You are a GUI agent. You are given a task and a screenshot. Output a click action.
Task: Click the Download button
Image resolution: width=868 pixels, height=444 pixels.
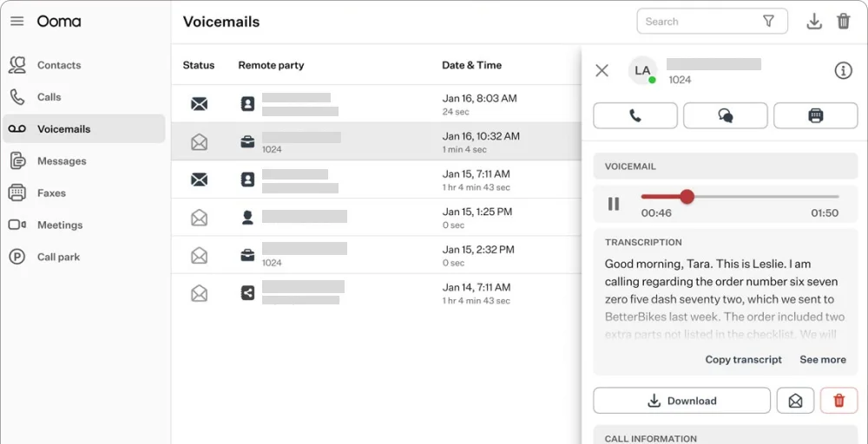click(x=681, y=401)
